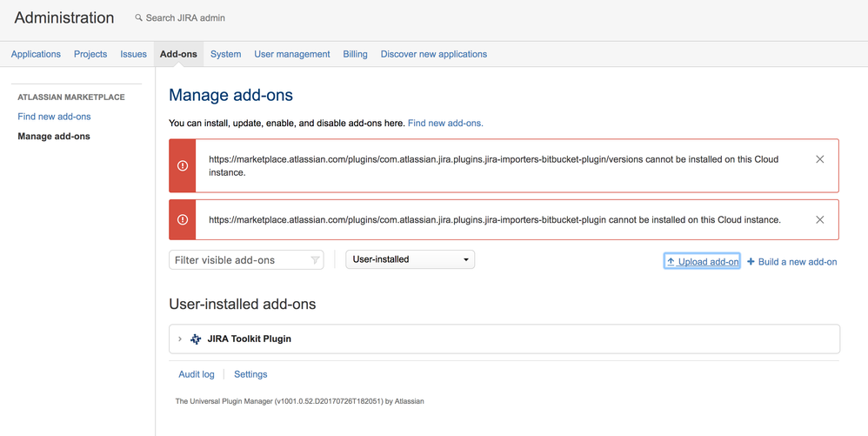Expand the JIRA Toolkit Plugin row
The image size is (868, 436).
point(180,339)
